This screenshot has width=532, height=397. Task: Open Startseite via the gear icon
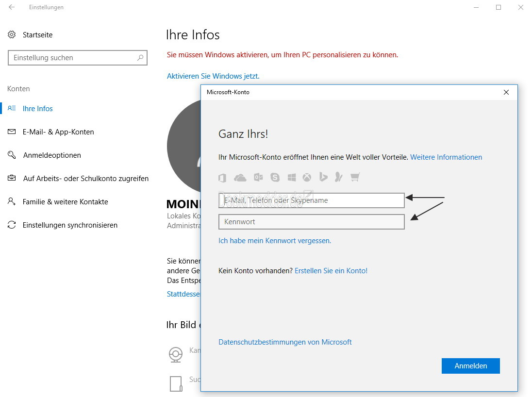pos(12,34)
